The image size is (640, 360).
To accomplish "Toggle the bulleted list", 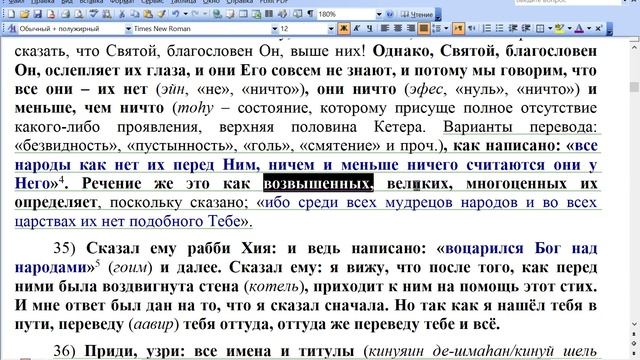I will tap(500, 28).
